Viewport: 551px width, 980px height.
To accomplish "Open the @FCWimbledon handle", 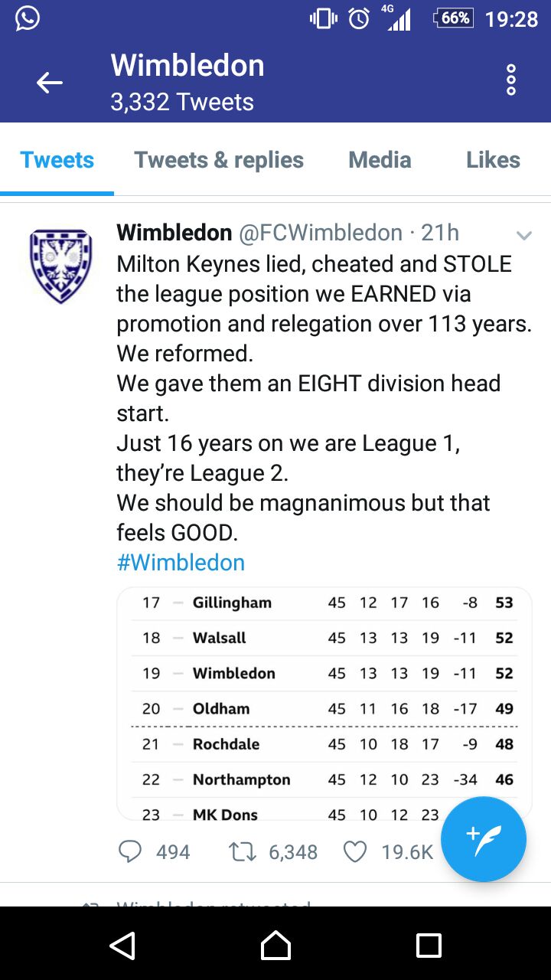I will coord(321,233).
